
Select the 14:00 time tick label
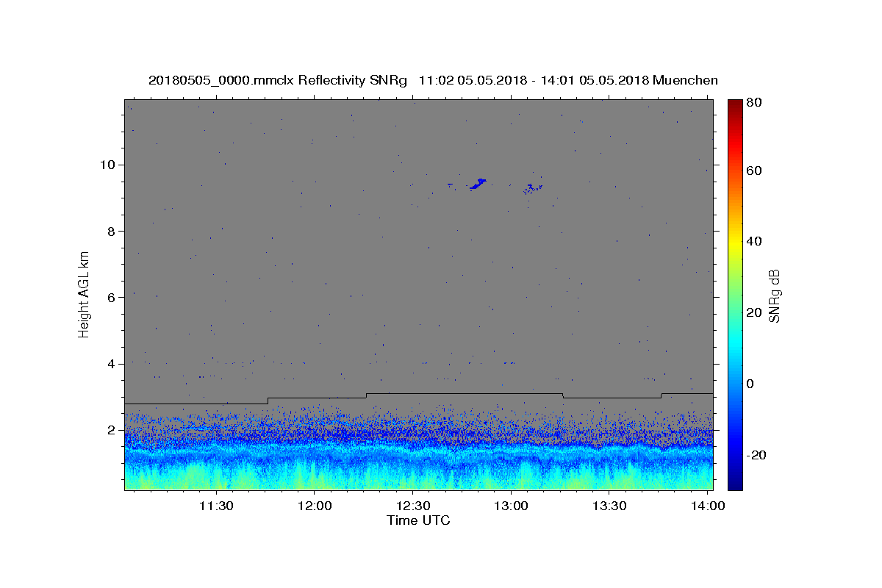coord(707,506)
